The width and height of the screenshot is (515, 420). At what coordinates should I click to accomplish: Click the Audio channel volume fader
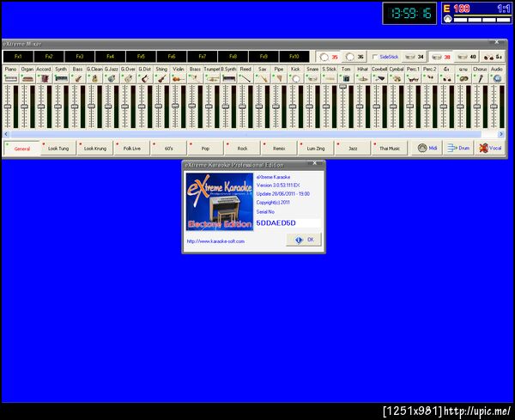494,107
